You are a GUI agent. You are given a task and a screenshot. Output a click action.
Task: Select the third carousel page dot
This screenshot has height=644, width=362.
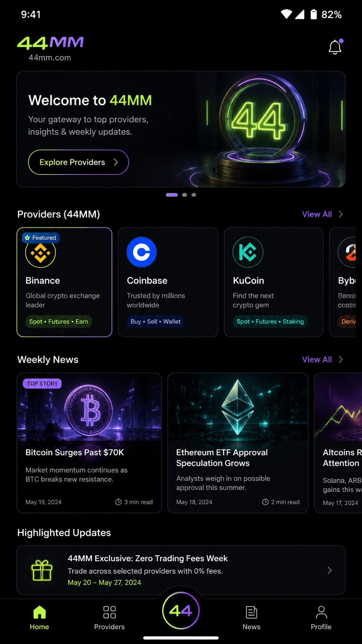coord(194,195)
